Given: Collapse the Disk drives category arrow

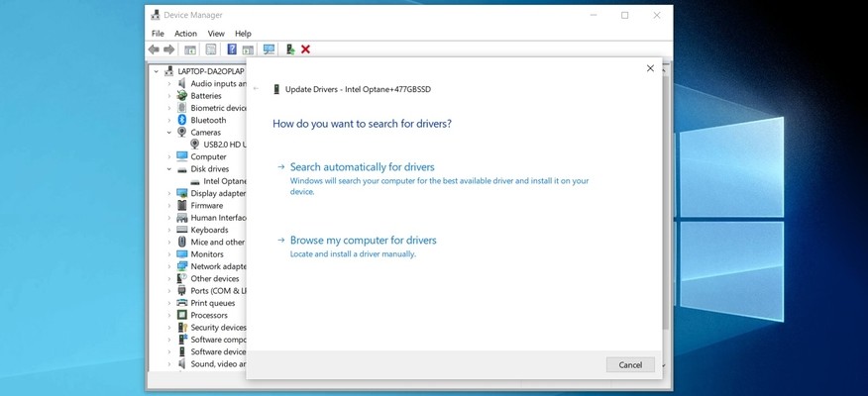Looking at the screenshot, I should 168,168.
